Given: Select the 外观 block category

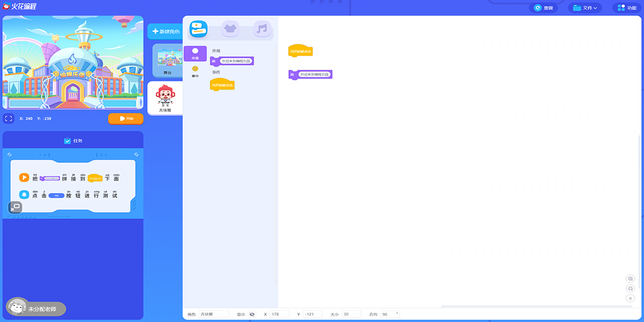Looking at the screenshot, I should pos(195,53).
